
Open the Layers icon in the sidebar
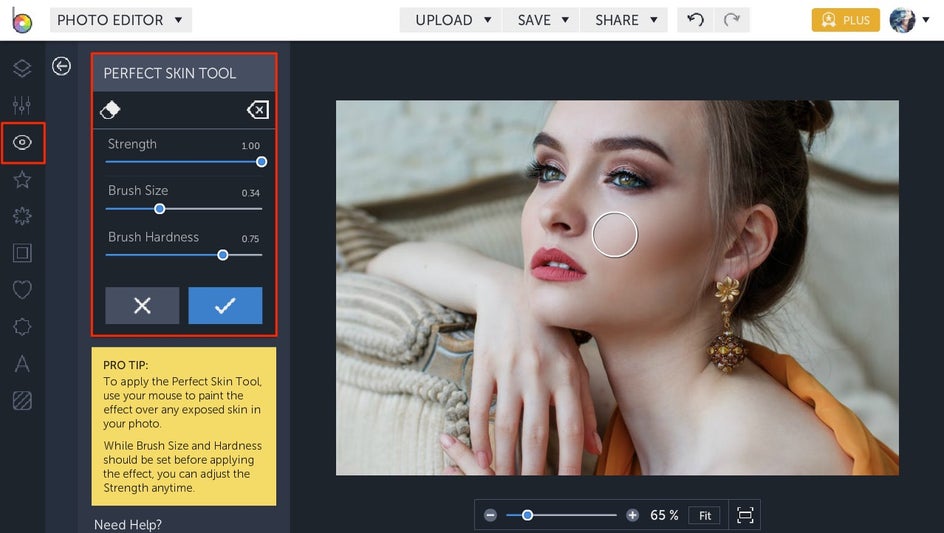[22, 68]
